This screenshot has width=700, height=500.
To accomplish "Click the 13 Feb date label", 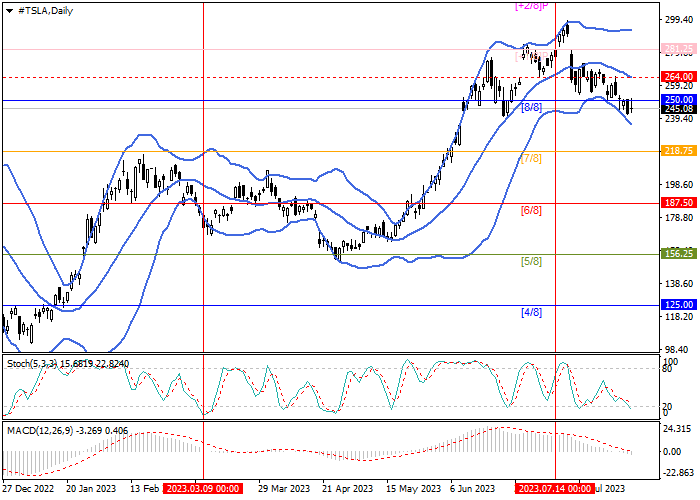I will [x=145, y=488].
